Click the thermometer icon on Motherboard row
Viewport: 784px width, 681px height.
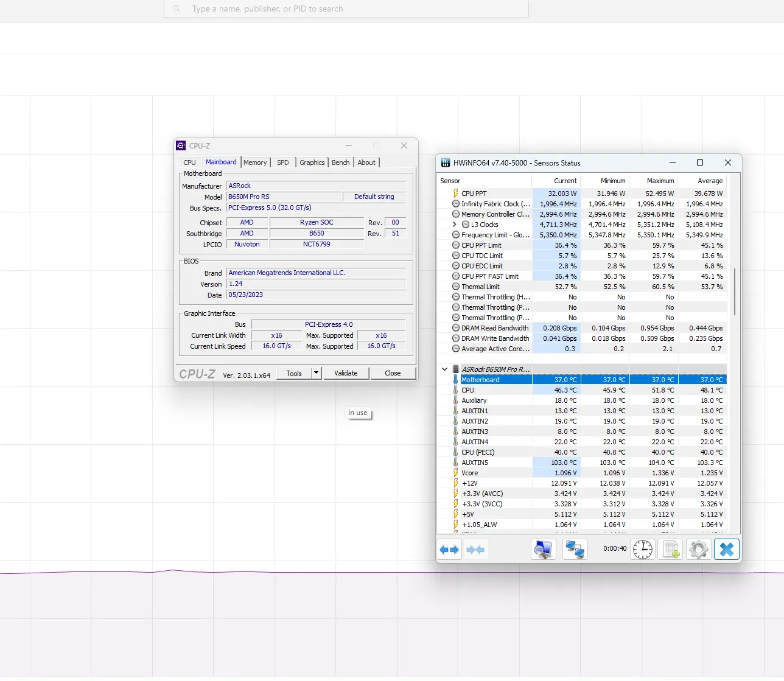tap(455, 380)
